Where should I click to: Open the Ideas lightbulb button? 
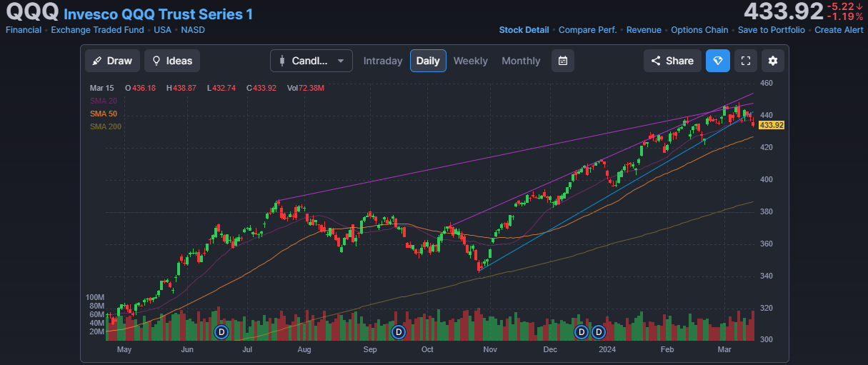coord(172,61)
